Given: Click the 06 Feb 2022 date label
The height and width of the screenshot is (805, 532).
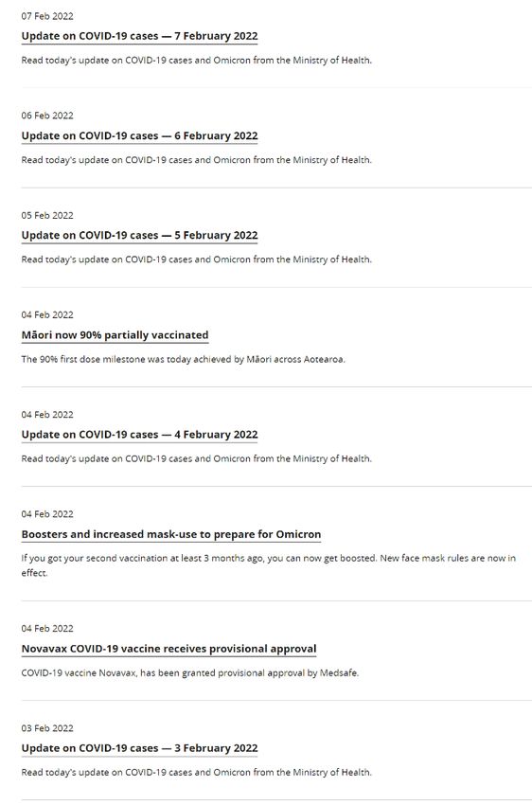Looking at the screenshot, I should [x=47, y=116].
